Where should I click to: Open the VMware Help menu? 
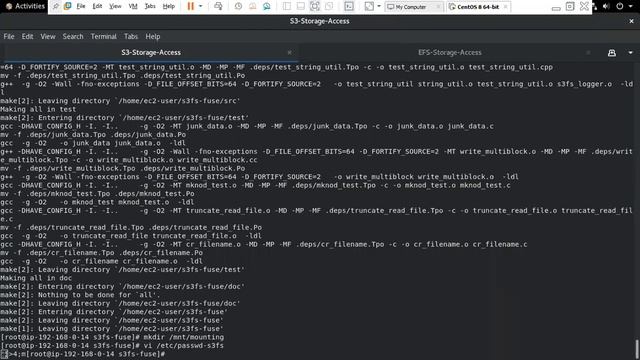click(x=169, y=7)
